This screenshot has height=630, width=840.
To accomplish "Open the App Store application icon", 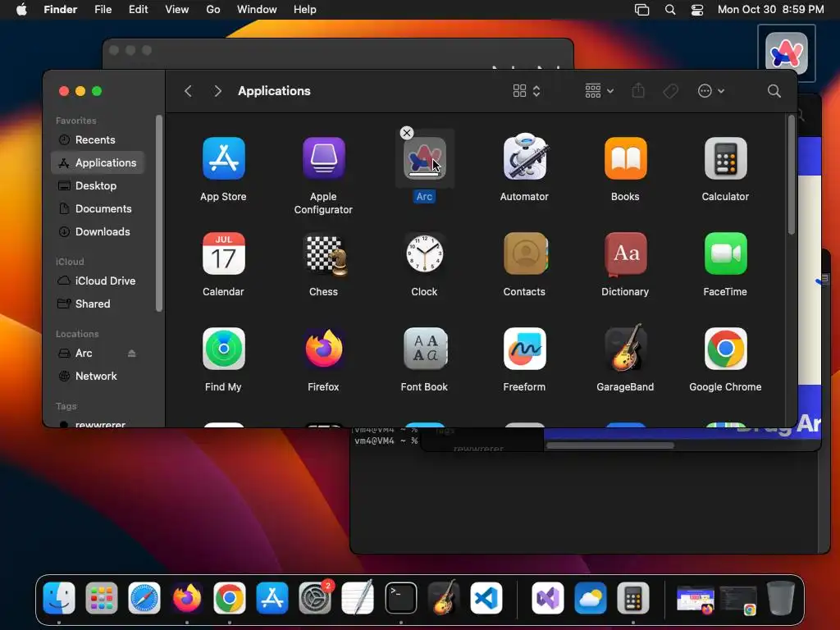I will point(223,158).
